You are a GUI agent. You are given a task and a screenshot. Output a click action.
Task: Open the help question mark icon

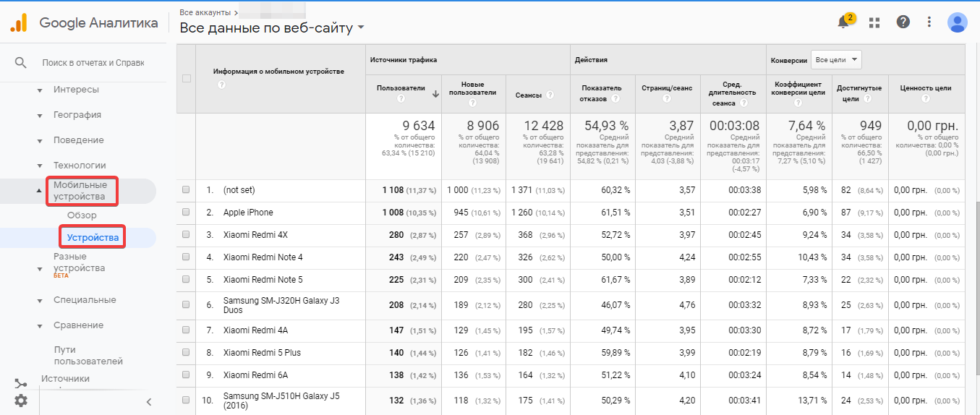click(x=903, y=22)
